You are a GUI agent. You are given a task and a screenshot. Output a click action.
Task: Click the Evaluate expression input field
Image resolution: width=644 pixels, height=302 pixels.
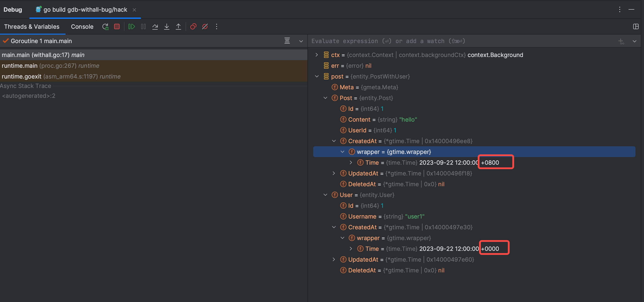(x=462, y=41)
